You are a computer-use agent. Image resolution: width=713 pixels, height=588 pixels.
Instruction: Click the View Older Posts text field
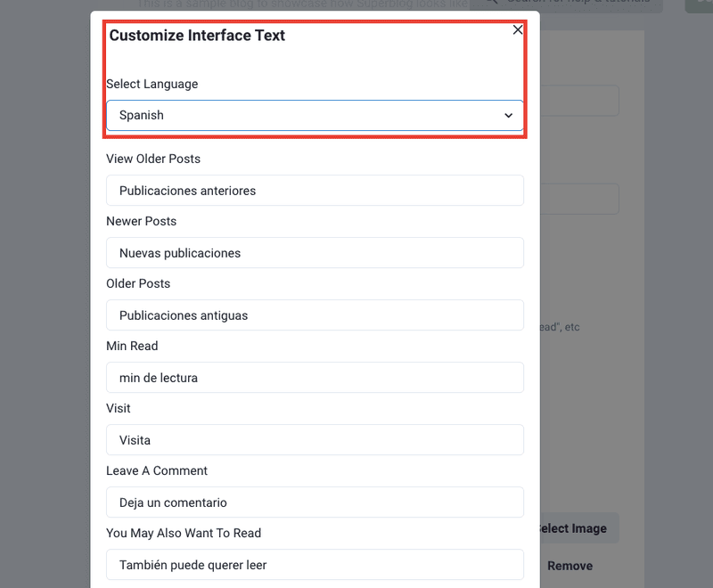tap(314, 191)
